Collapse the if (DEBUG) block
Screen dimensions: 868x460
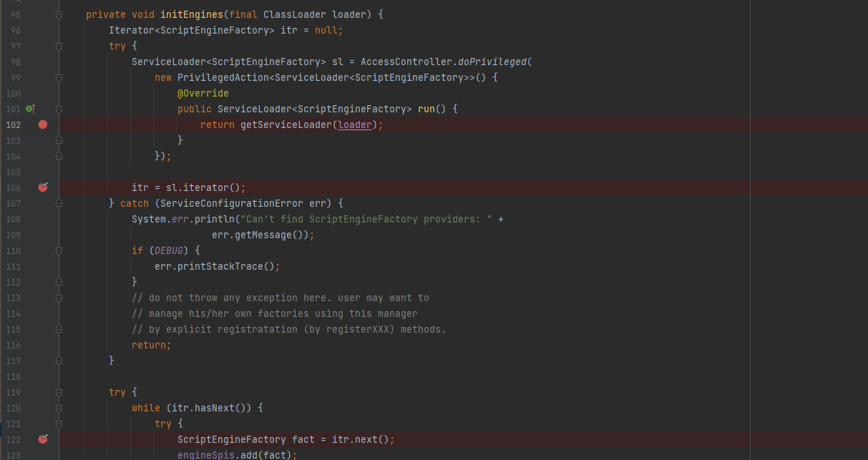[59, 250]
